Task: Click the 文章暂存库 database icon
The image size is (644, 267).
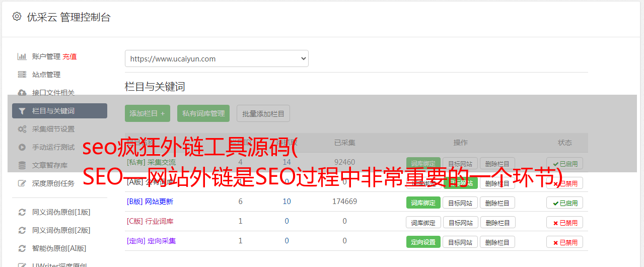Action: (22, 165)
